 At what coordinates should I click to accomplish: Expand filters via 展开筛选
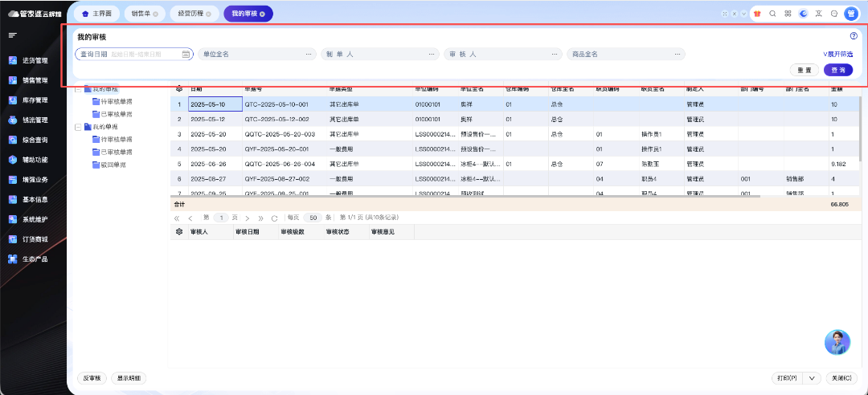coord(837,55)
